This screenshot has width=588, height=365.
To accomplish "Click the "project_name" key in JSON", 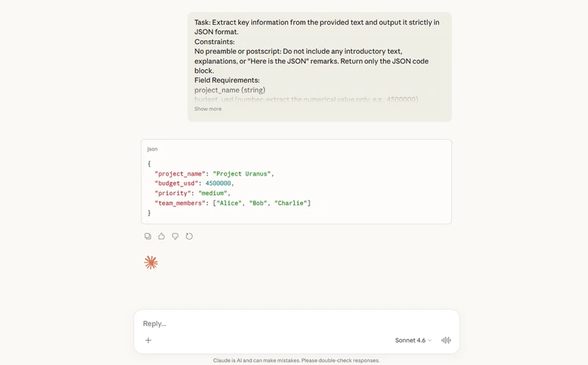I will (180, 174).
